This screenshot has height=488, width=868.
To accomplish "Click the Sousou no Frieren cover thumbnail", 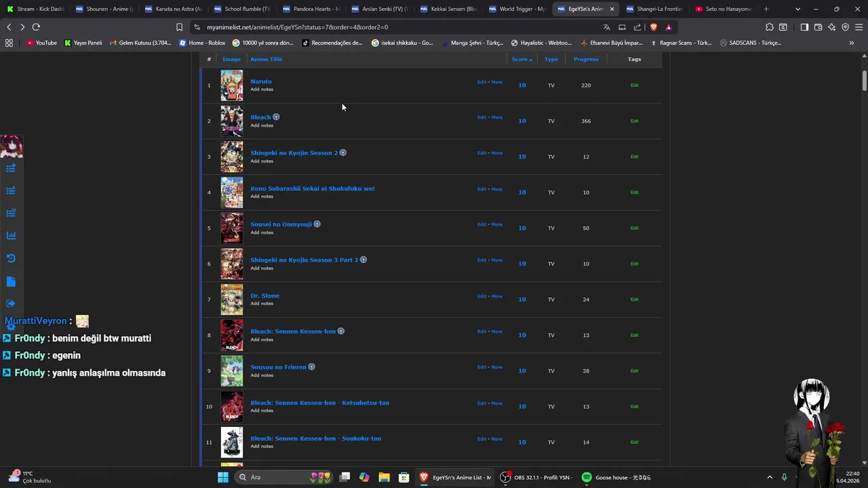I will point(231,371).
